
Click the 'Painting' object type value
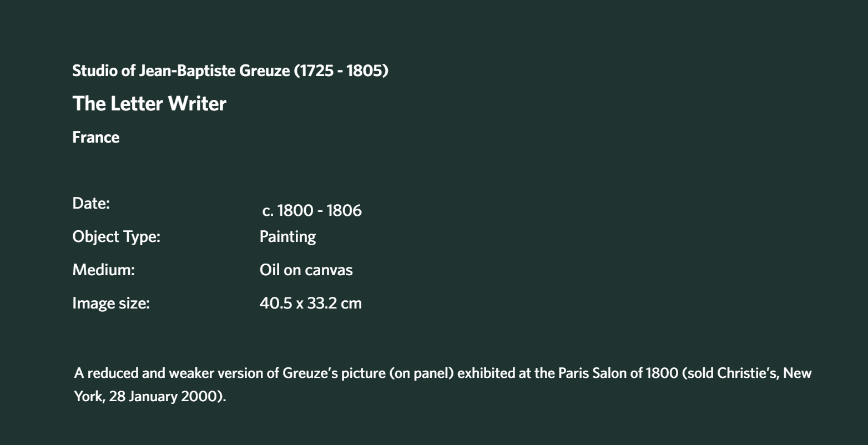pos(287,237)
